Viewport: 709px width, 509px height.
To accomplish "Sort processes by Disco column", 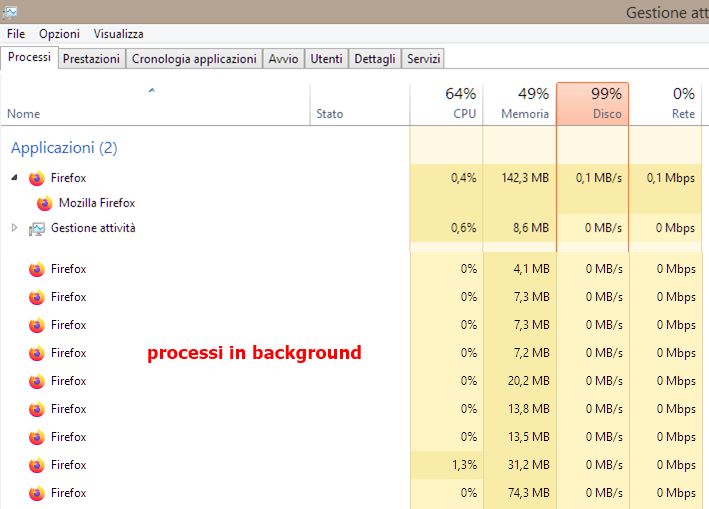I will click(x=593, y=104).
